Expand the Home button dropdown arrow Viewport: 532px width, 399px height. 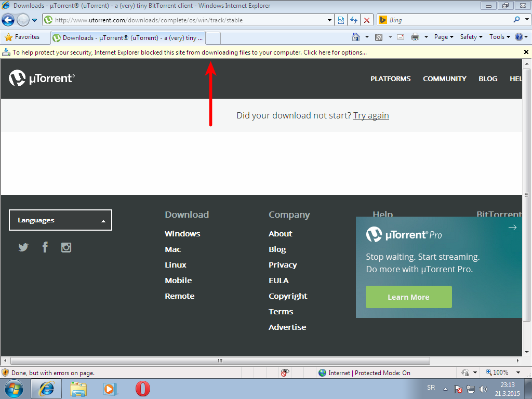pyautogui.click(x=367, y=37)
